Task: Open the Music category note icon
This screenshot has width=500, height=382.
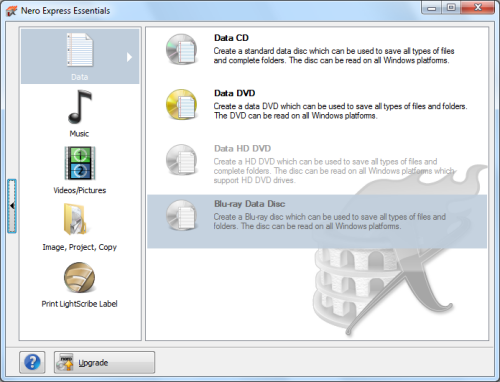Action: tap(80, 107)
